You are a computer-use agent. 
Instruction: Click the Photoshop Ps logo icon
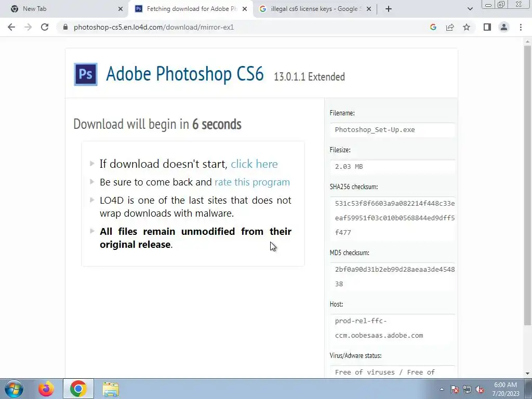click(86, 74)
